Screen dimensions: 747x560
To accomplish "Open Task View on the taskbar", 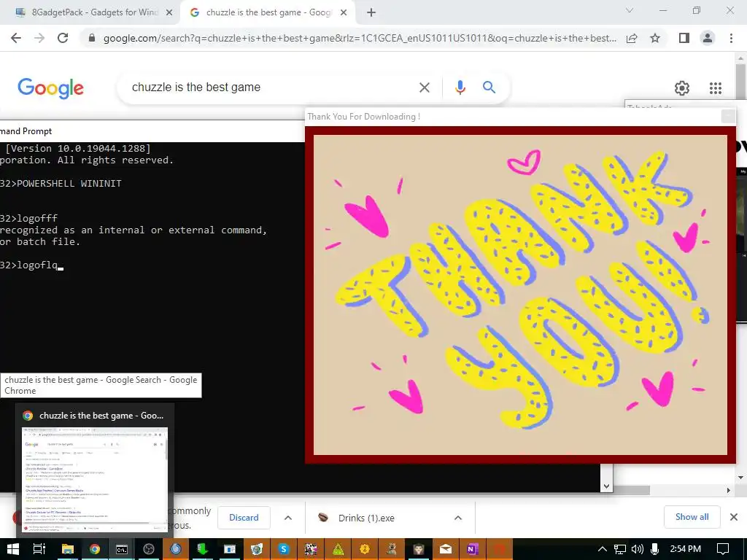I will pyautogui.click(x=39, y=549).
